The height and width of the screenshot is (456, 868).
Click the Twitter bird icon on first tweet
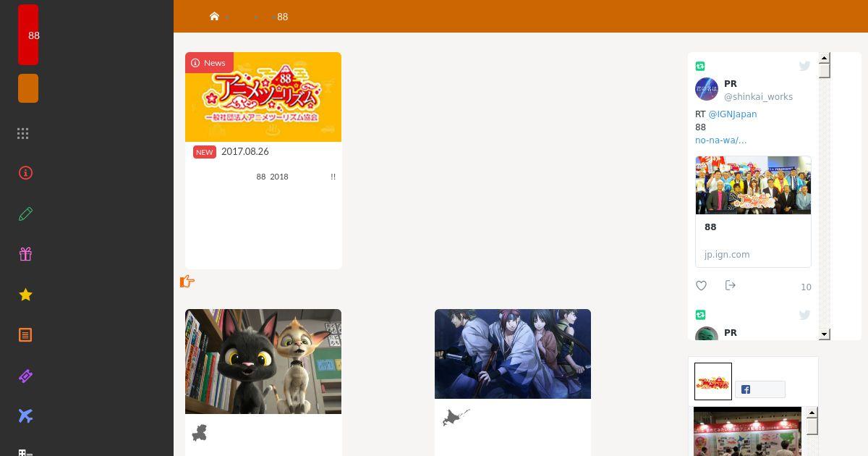pyautogui.click(x=804, y=66)
